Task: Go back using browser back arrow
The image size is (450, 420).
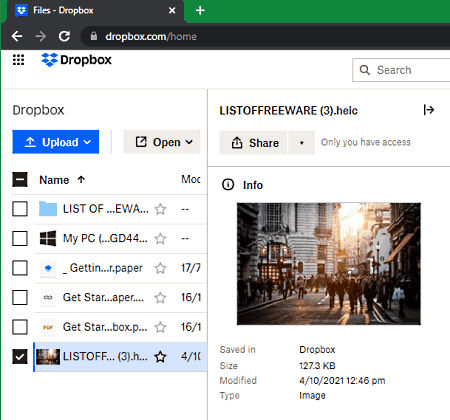Action: pyautogui.click(x=17, y=36)
